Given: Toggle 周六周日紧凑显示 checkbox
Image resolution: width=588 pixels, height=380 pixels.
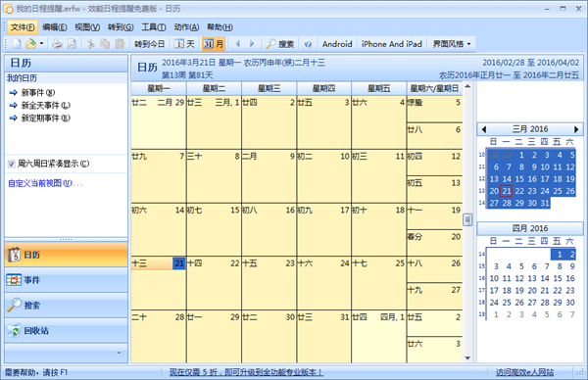Looking at the screenshot, I should coord(12,164).
